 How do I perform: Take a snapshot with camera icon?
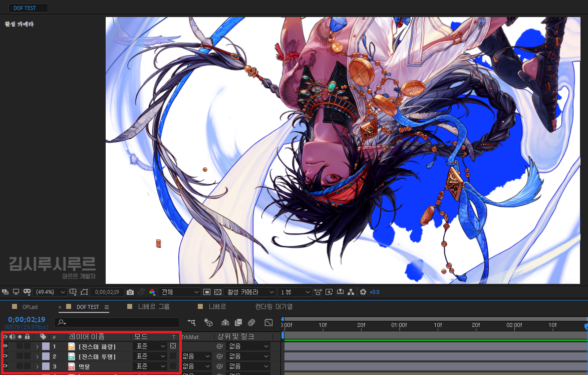(130, 292)
